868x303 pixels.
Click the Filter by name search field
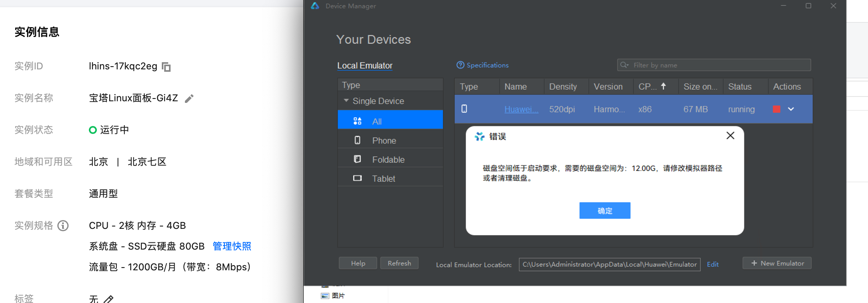click(x=714, y=65)
